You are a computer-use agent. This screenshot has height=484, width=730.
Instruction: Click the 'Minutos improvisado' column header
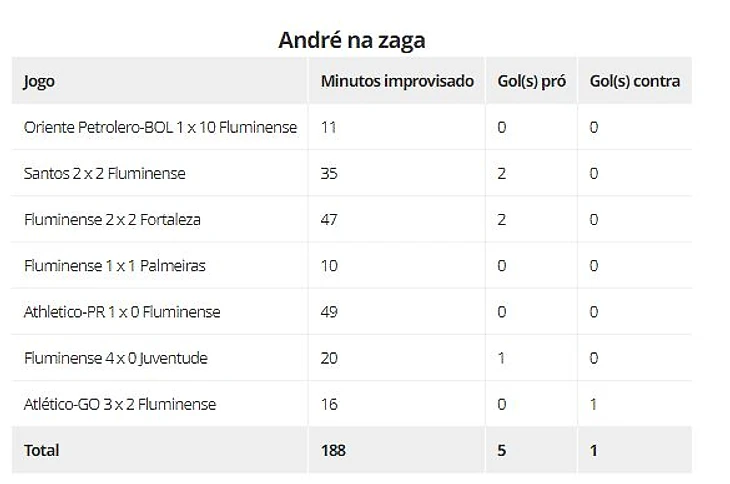(x=397, y=81)
